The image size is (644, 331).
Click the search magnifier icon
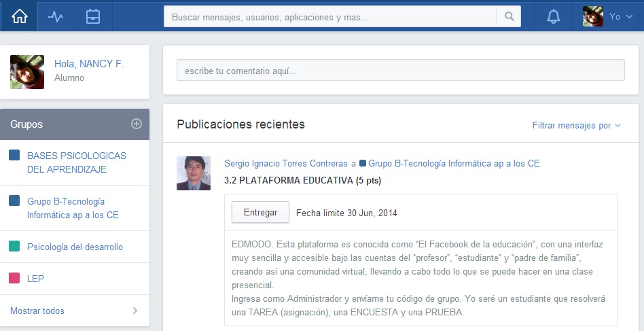tap(509, 16)
